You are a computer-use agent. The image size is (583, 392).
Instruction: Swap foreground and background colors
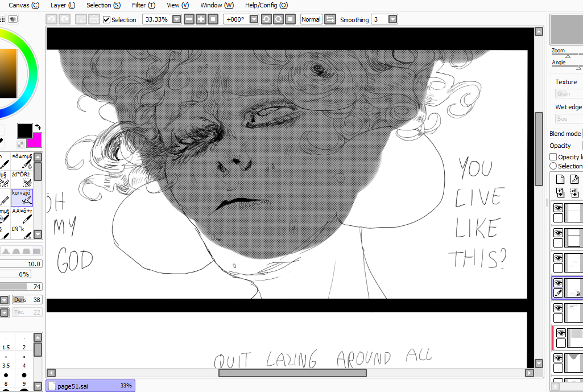click(38, 127)
